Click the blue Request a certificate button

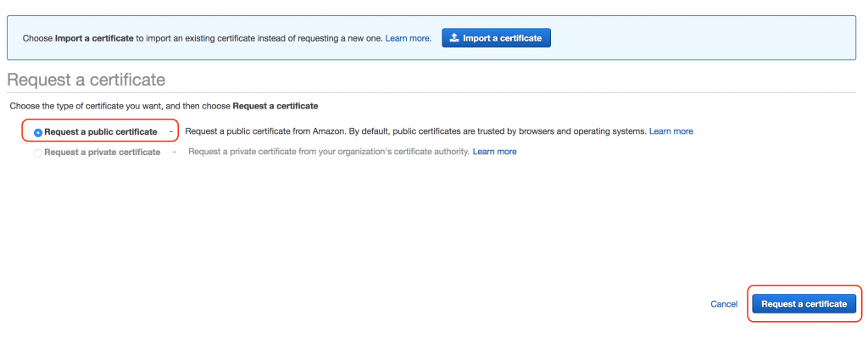click(804, 303)
